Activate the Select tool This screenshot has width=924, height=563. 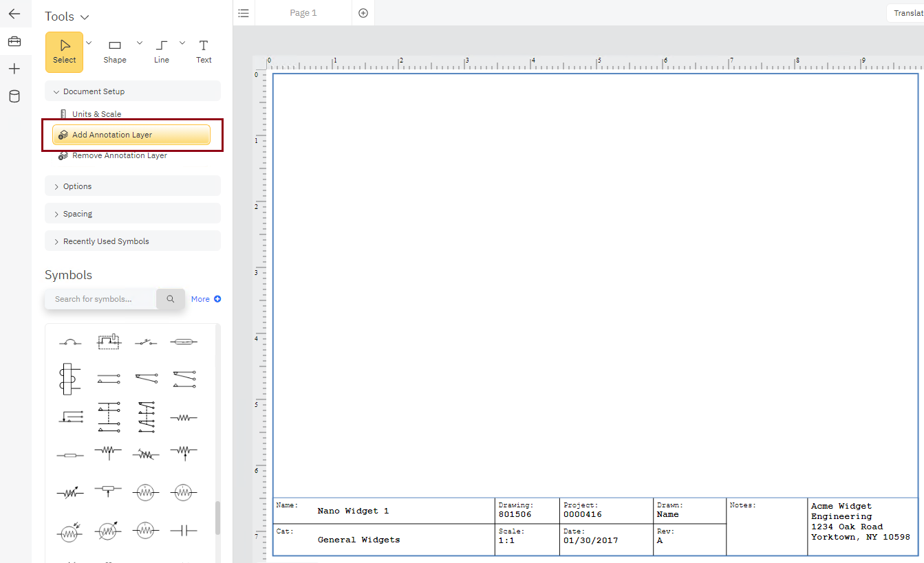64,52
